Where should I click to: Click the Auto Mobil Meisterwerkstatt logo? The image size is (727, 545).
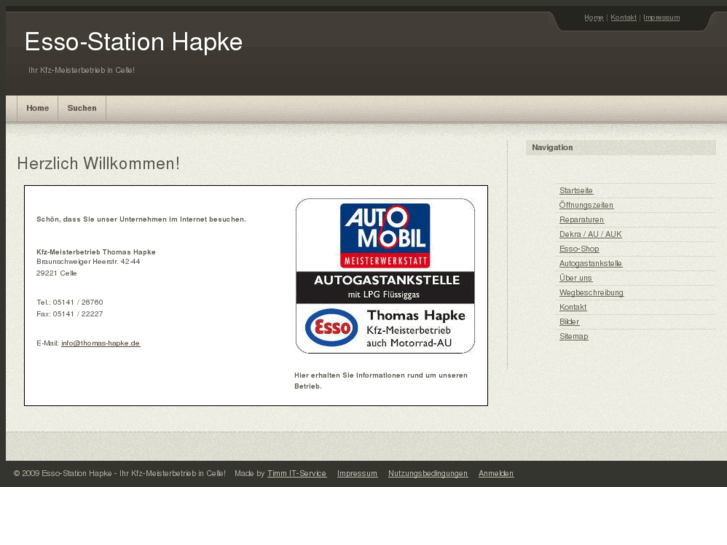(x=385, y=236)
